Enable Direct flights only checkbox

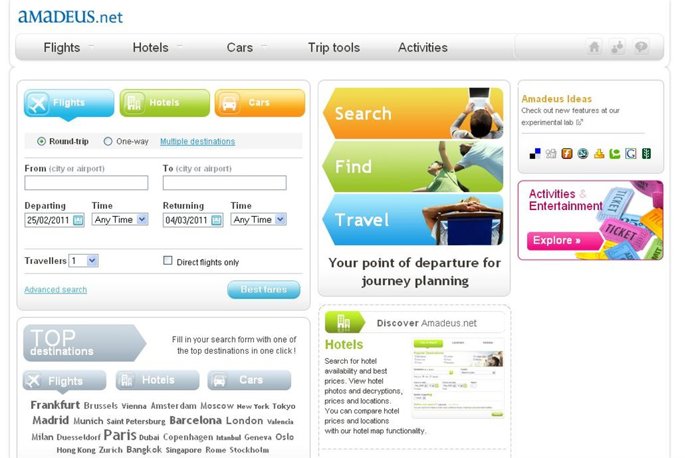[168, 260]
